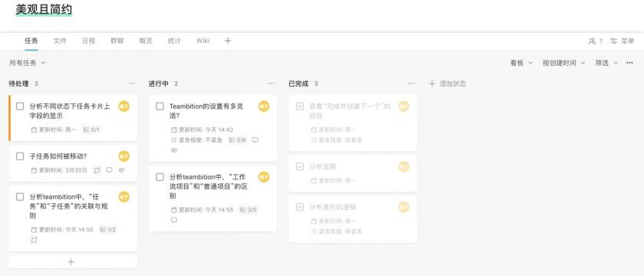Open the 分析置灰的逻辑 task card
The height and width of the screenshot is (276, 644).
353,219
